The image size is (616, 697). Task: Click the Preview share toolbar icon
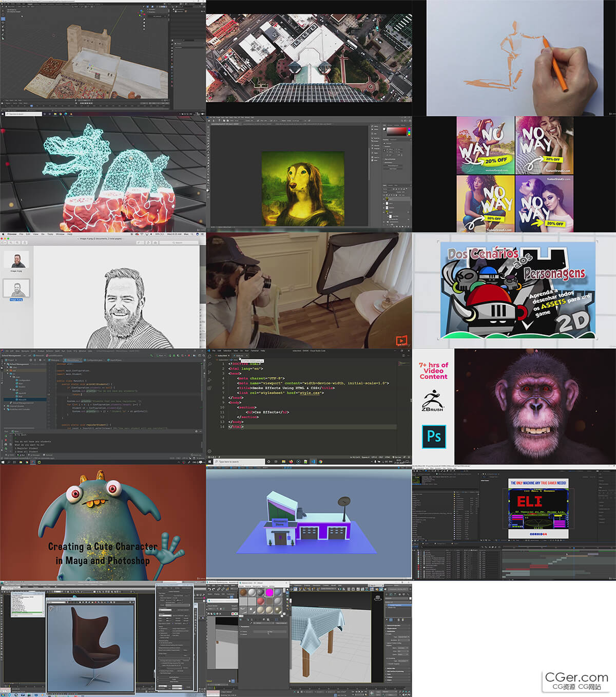tap(25, 242)
